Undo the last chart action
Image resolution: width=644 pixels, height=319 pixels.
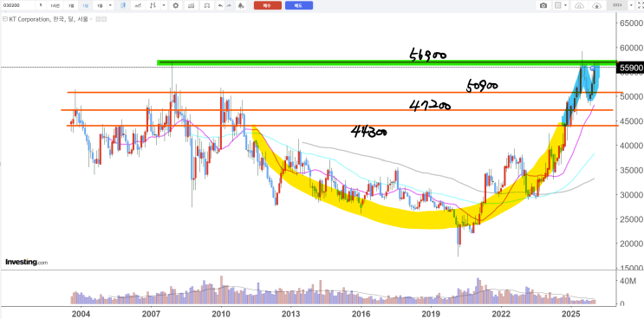[220, 5]
